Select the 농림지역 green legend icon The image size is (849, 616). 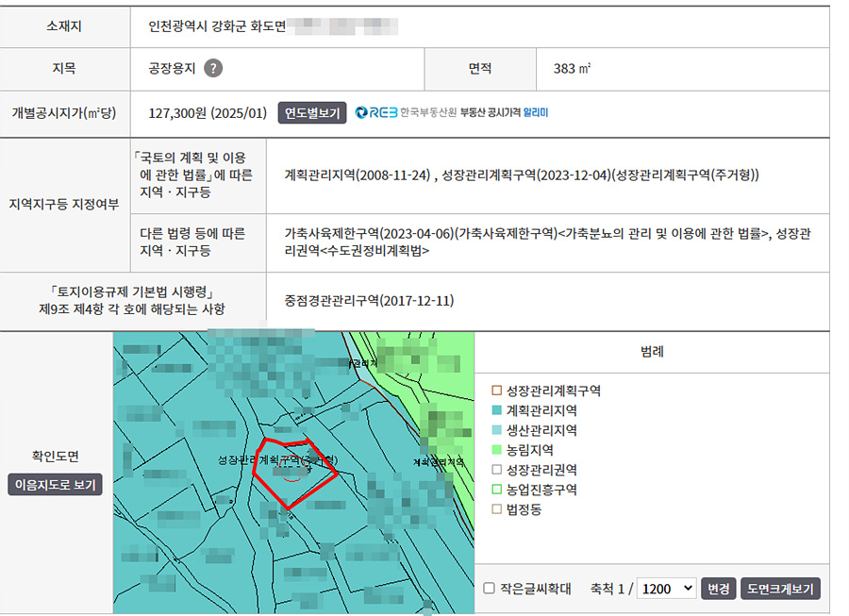497,450
